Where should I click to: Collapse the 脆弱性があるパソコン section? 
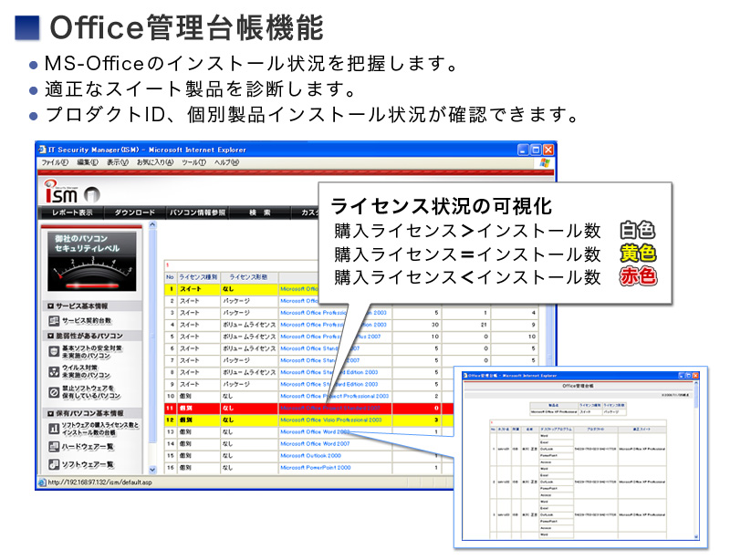(51, 336)
